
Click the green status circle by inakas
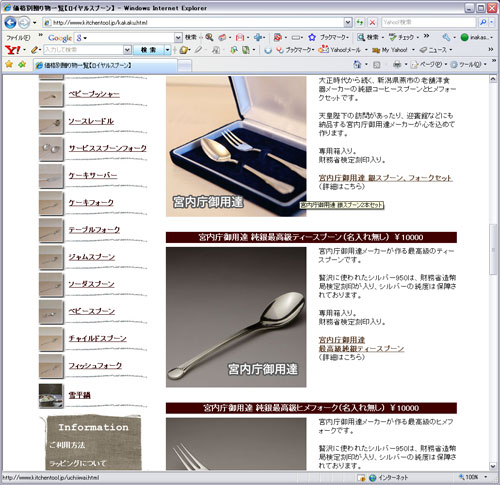[464, 37]
